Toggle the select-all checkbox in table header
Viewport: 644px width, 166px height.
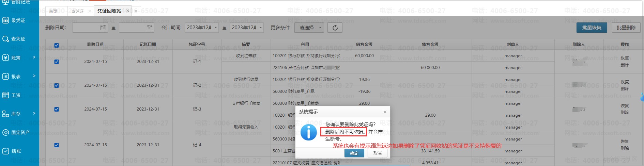pyautogui.click(x=57, y=45)
